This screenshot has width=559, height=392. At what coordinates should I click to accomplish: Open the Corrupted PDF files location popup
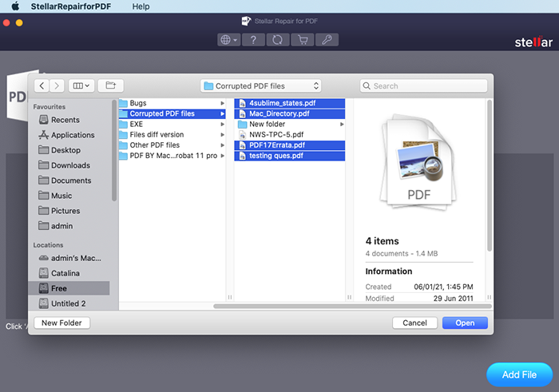(260, 85)
